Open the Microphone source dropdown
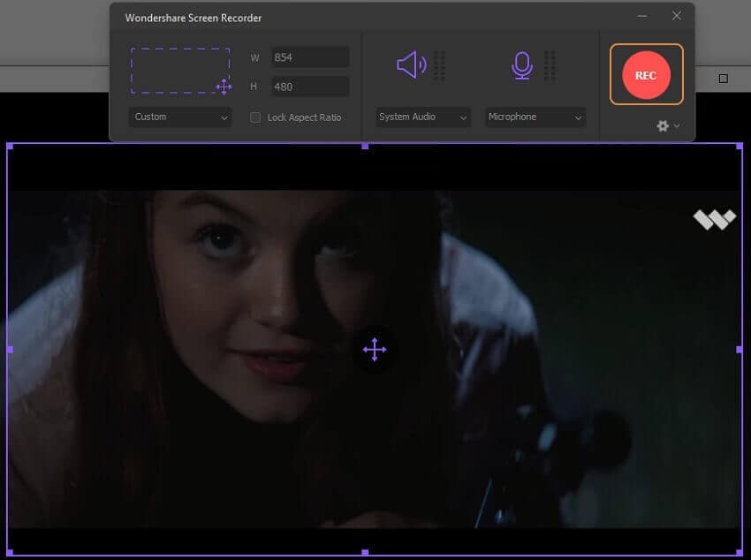This screenshot has width=751, height=560. 535,117
